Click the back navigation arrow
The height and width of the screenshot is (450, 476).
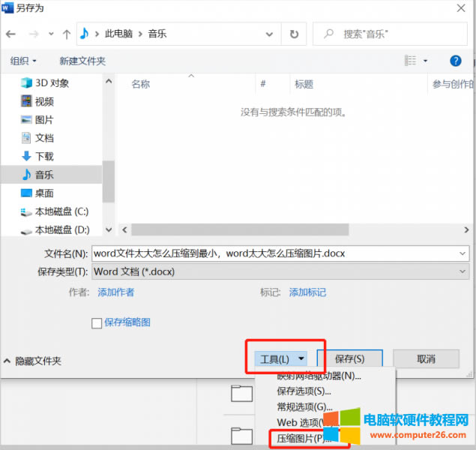tap(11, 34)
